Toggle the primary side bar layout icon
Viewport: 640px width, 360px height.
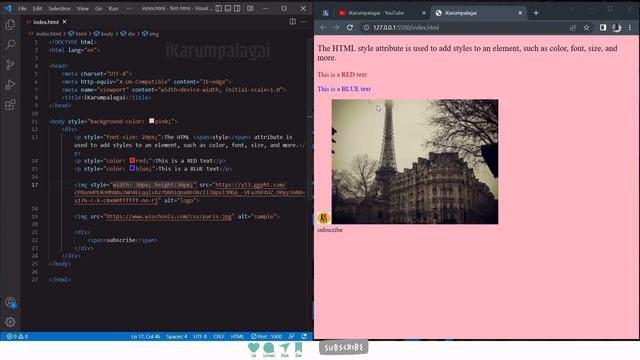pos(219,8)
